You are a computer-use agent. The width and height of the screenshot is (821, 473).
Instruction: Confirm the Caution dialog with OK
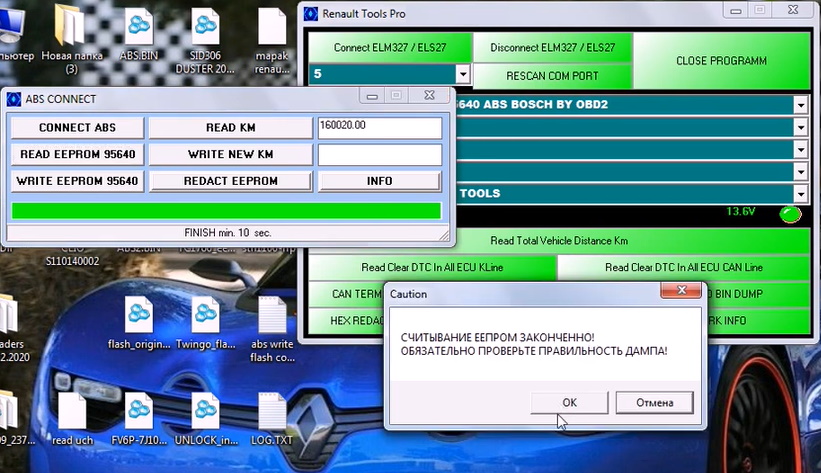click(x=569, y=402)
